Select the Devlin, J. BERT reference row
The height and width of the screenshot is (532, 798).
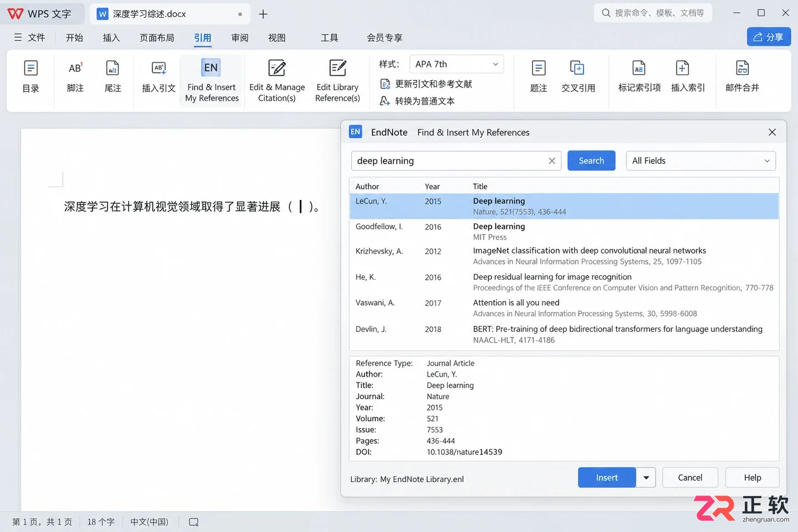coord(564,334)
